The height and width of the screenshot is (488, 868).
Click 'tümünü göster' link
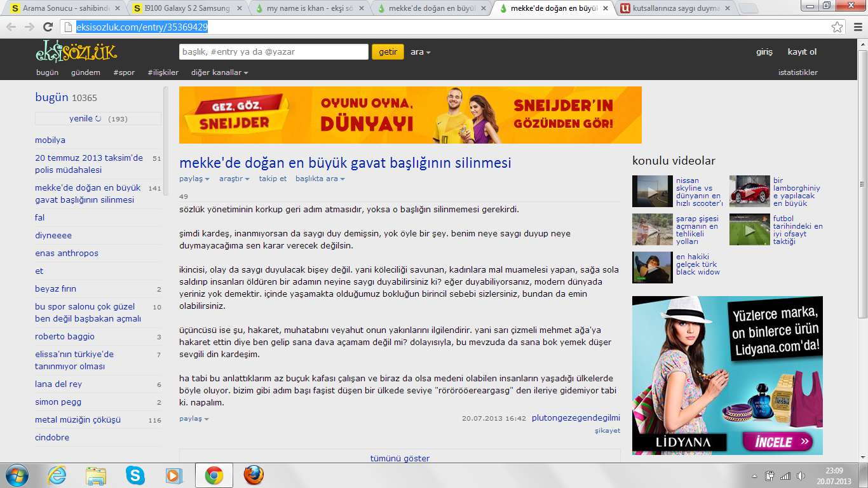pyautogui.click(x=400, y=458)
